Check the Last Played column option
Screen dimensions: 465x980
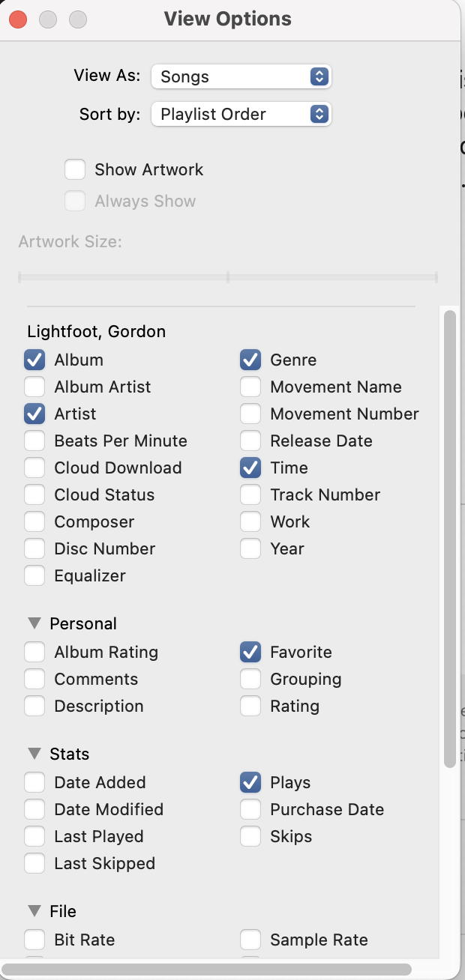[x=34, y=836]
